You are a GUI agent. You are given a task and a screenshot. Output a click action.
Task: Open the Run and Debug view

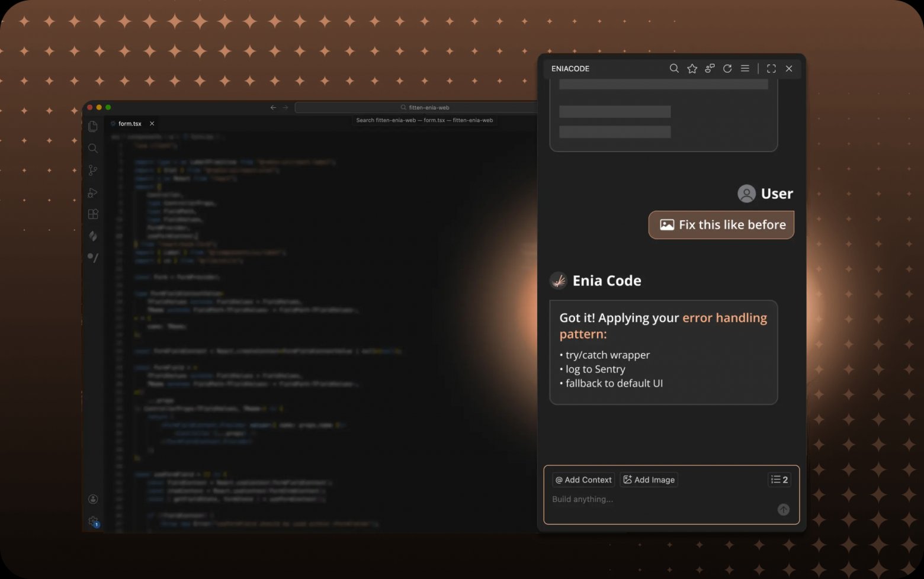93,192
